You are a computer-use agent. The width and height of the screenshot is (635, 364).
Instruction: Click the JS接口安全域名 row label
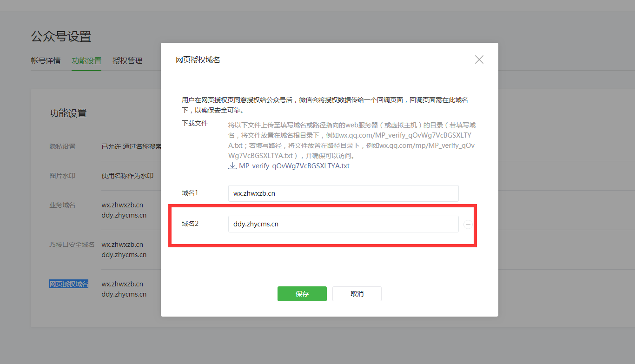[x=72, y=245]
